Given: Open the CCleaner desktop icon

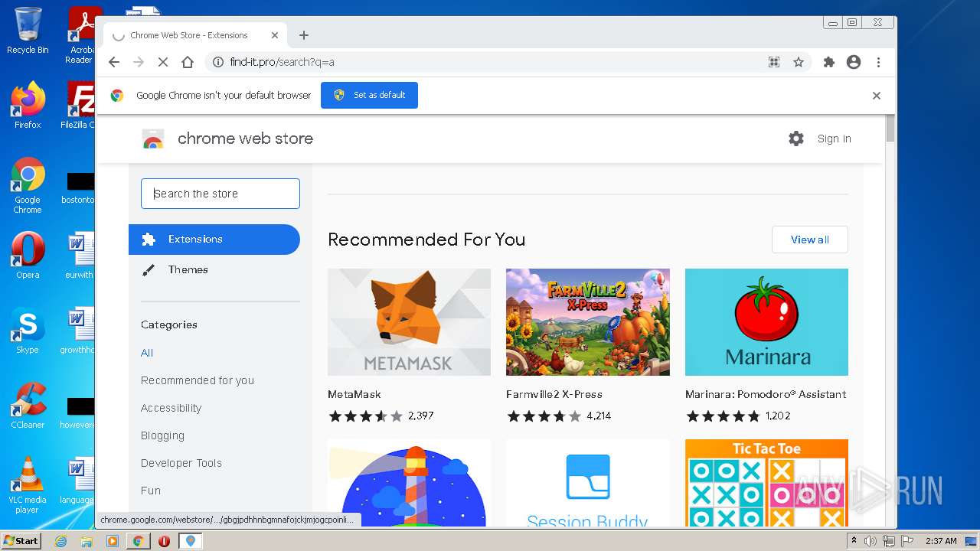Looking at the screenshot, I should [28, 405].
